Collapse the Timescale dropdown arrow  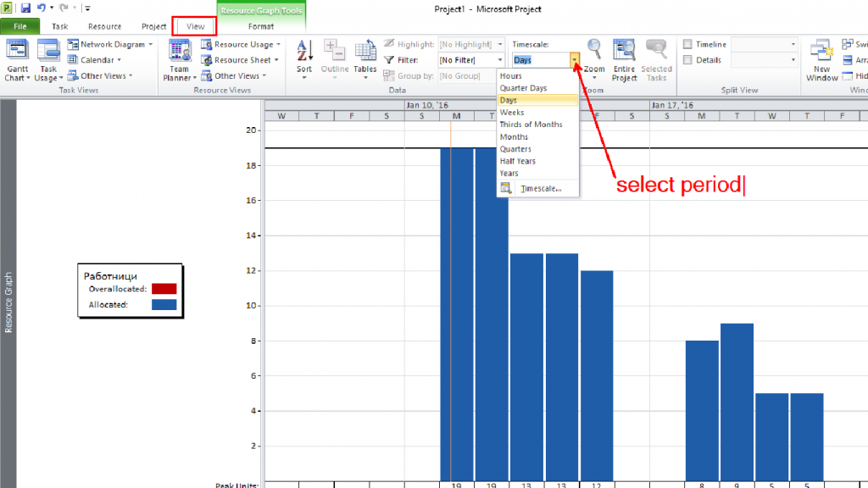[x=574, y=60]
